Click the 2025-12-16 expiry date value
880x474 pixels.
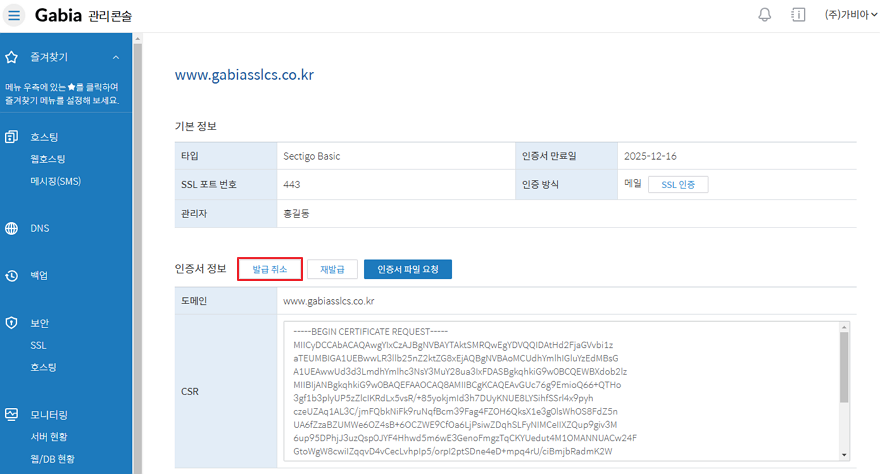coord(650,156)
